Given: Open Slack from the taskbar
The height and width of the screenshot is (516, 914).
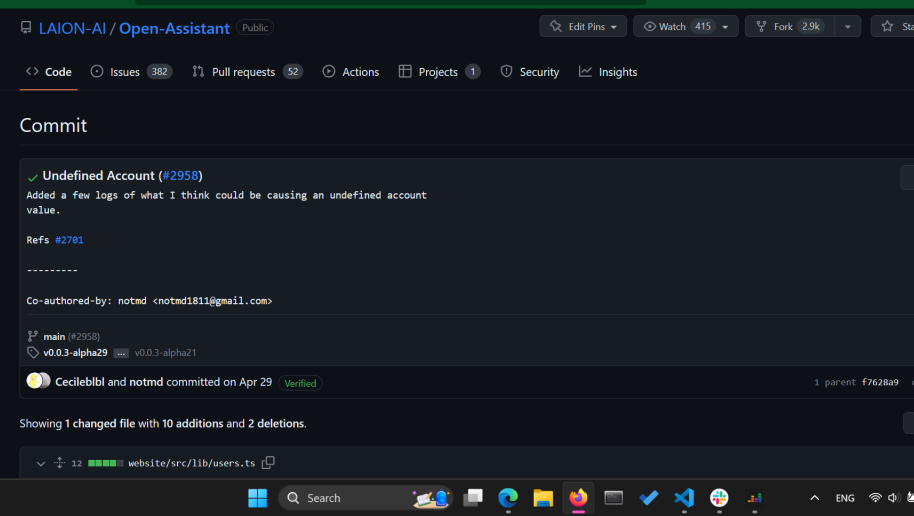Looking at the screenshot, I should coord(719,498).
